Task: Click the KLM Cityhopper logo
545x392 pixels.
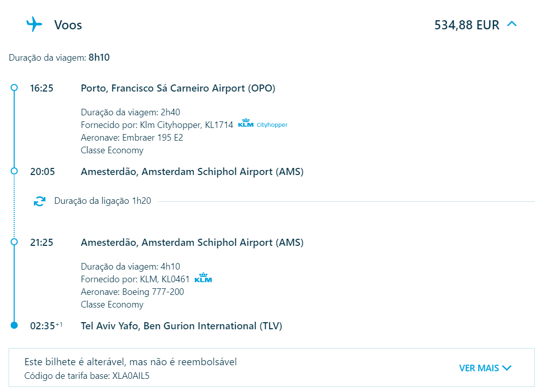Action: (263, 124)
